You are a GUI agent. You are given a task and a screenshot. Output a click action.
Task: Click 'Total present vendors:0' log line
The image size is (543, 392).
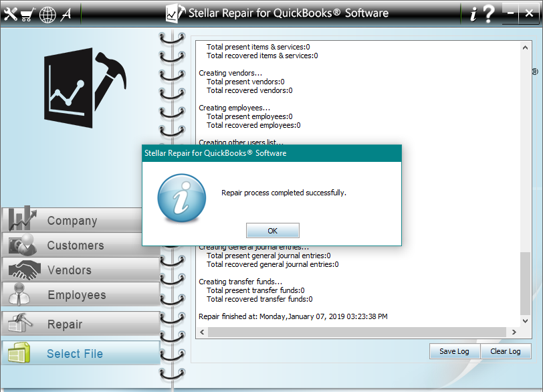(245, 82)
